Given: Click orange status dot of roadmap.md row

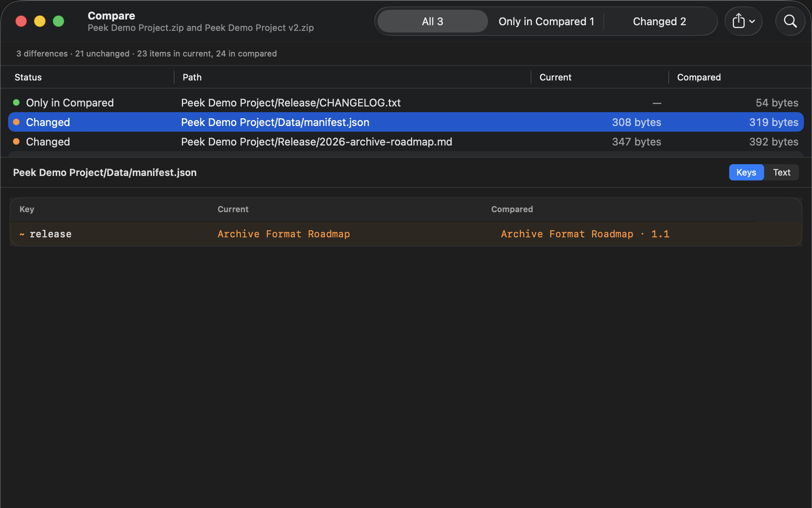Looking at the screenshot, I should click(16, 141).
